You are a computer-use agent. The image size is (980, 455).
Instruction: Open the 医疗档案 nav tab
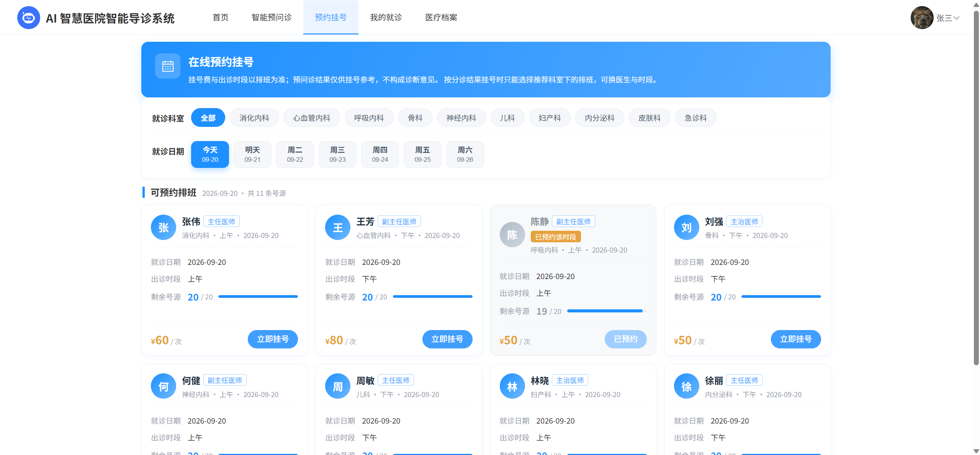pos(441,17)
